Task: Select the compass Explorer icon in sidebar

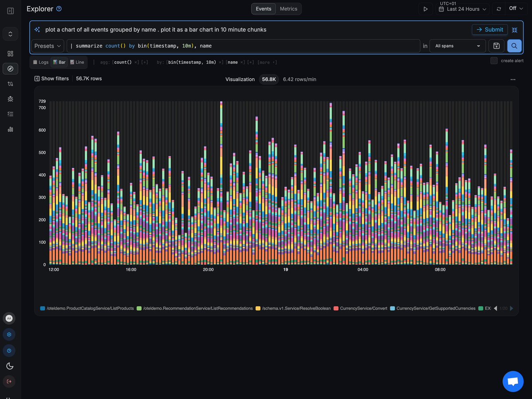Action: pyautogui.click(x=10, y=68)
